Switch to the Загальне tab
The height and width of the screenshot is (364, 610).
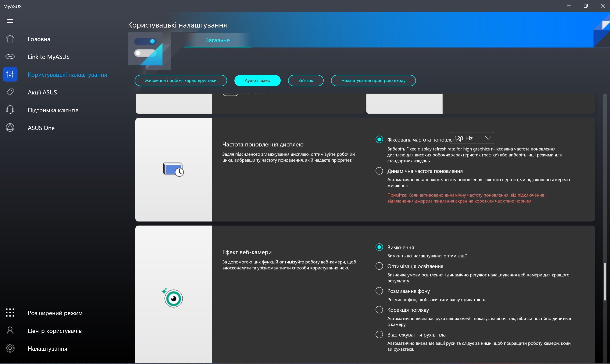tap(217, 40)
